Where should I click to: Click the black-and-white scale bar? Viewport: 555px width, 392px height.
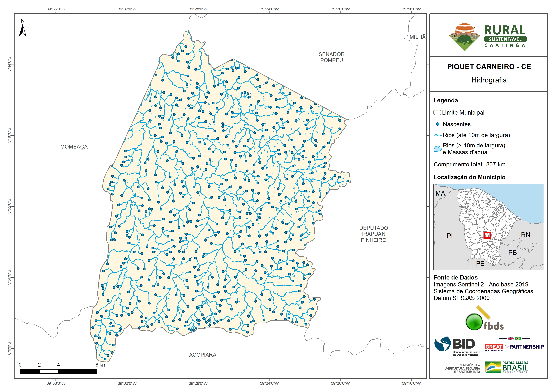[x=58, y=371]
